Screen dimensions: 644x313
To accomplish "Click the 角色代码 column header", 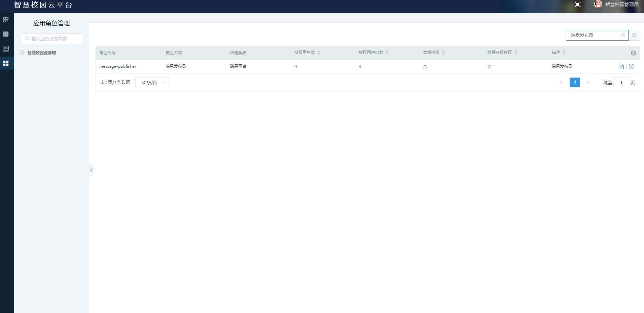I will pos(107,53).
